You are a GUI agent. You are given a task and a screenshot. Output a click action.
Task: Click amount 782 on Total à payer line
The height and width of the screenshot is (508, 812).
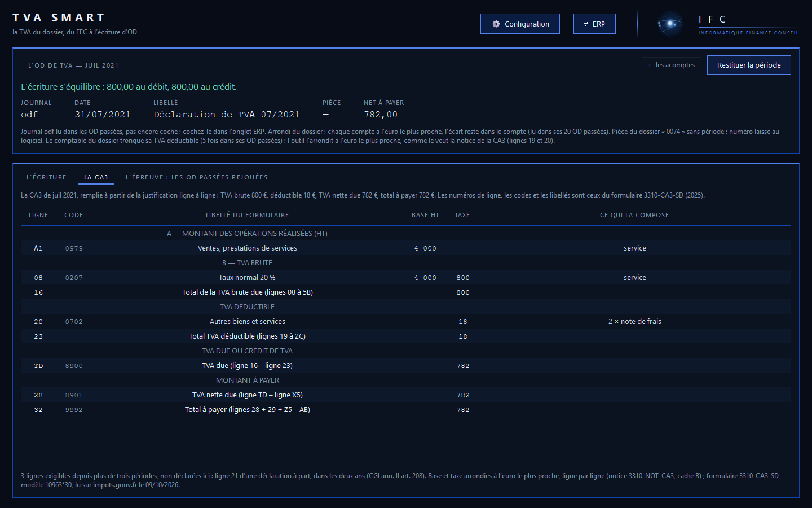[x=463, y=410]
